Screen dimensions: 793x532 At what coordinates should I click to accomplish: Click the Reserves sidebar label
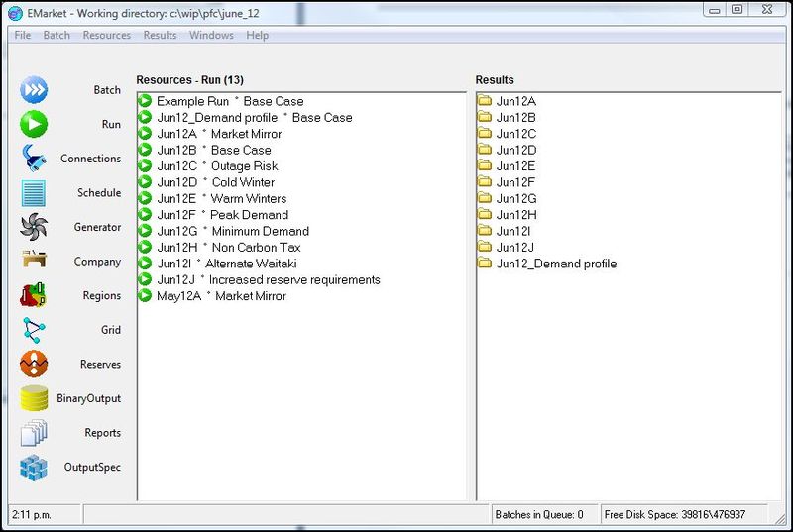(x=101, y=365)
